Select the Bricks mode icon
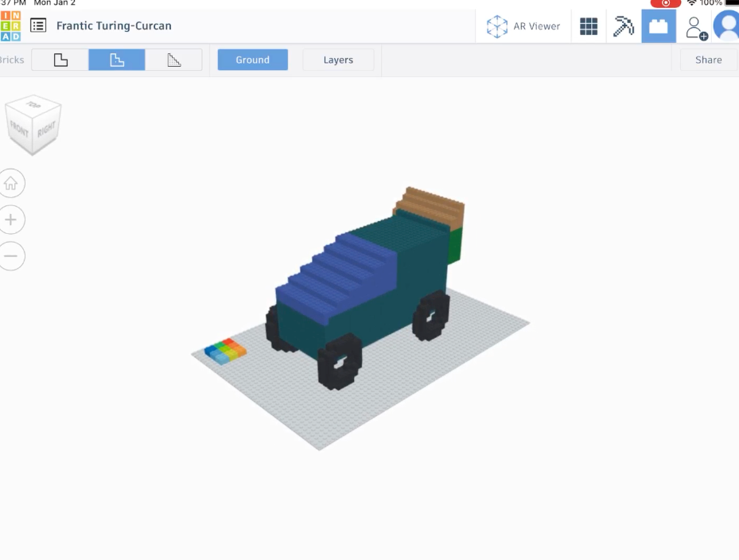The width and height of the screenshot is (739, 560). 659,26
